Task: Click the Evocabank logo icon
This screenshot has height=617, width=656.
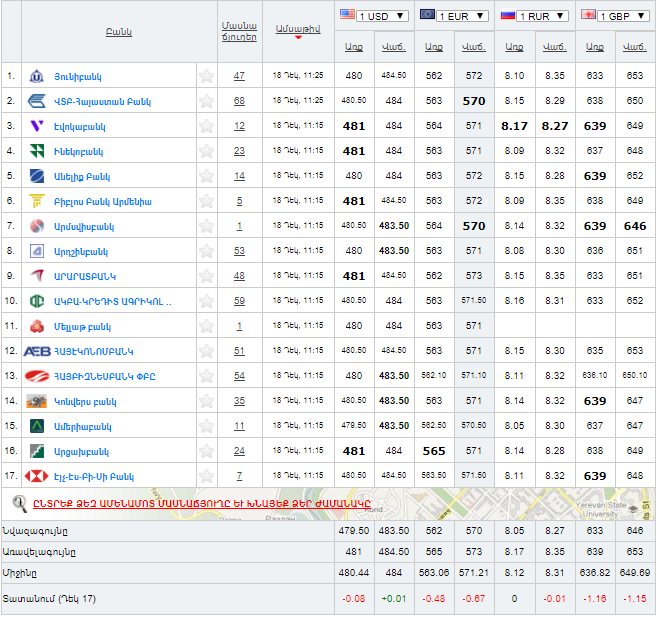Action: click(37, 126)
